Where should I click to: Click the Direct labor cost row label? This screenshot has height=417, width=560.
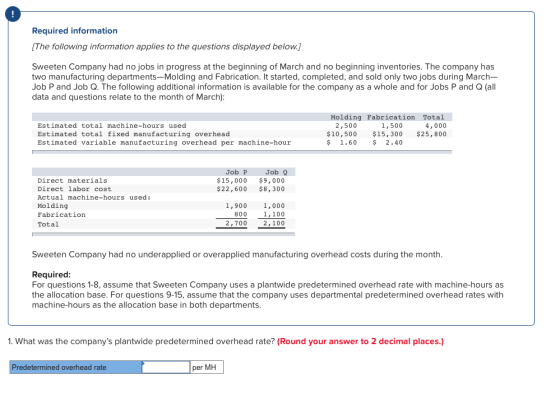[x=74, y=189]
